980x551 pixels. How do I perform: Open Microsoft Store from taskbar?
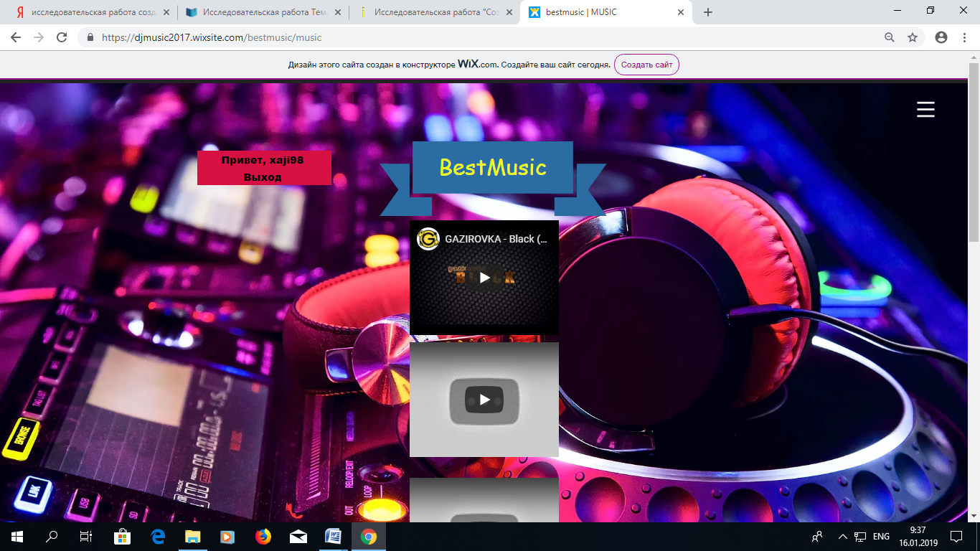pos(123,537)
